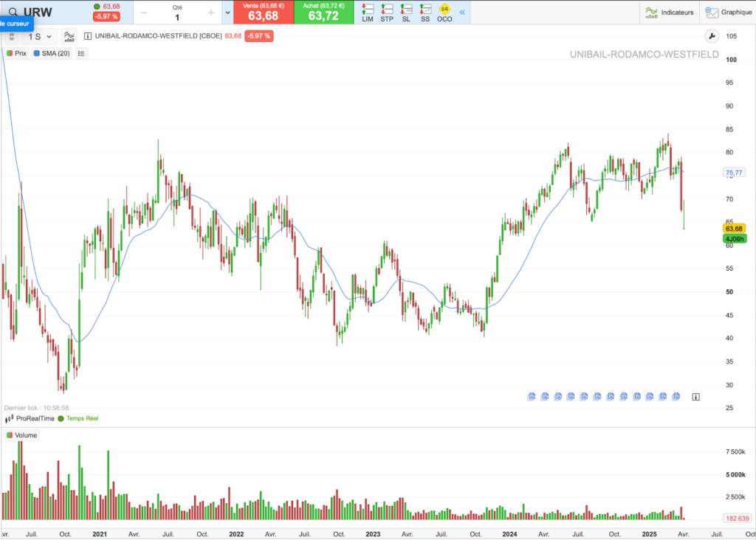Viewport: 756px width, 540px height.
Task: Open the chart style indicators icon
Action: click(x=69, y=37)
